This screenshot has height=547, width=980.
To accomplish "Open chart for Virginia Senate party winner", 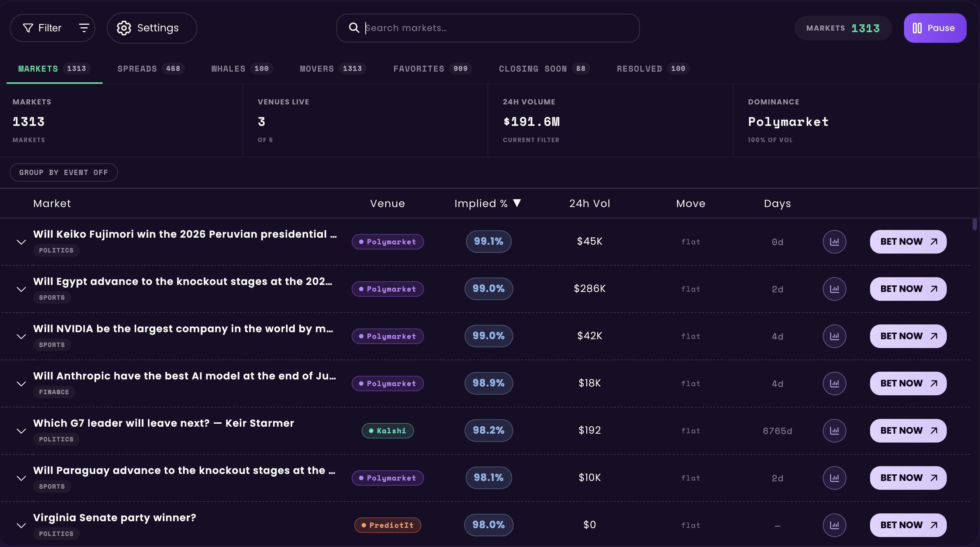I will pyautogui.click(x=834, y=525).
